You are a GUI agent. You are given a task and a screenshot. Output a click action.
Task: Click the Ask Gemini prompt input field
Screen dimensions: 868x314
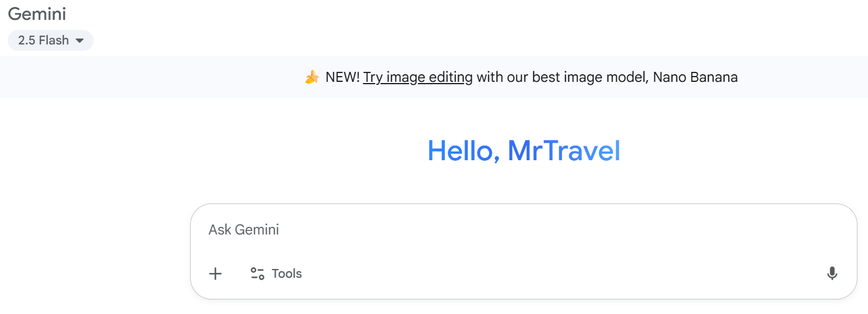[x=524, y=230]
